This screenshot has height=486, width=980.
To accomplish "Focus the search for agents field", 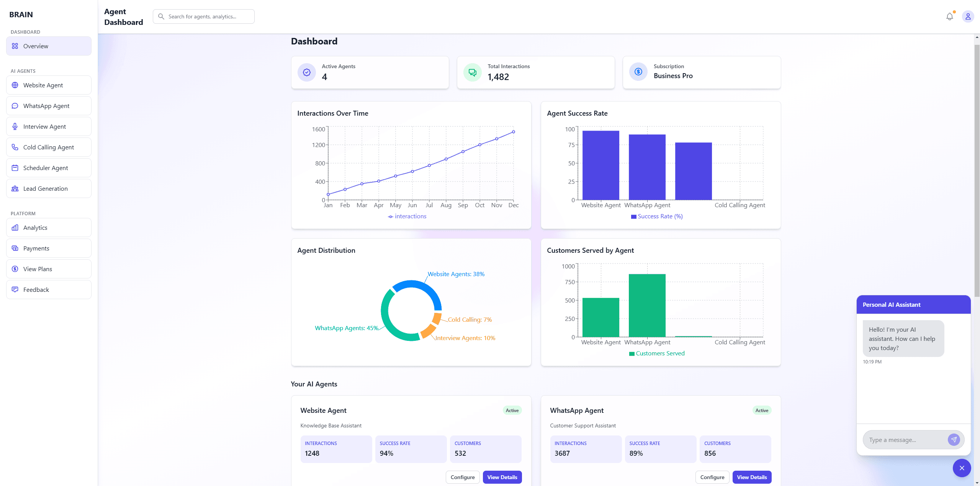I will (203, 16).
